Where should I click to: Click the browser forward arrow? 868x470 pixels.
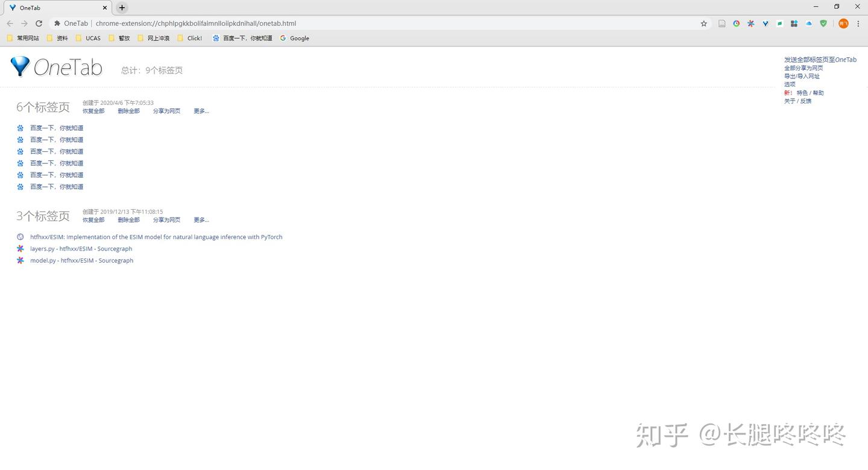click(24, 23)
